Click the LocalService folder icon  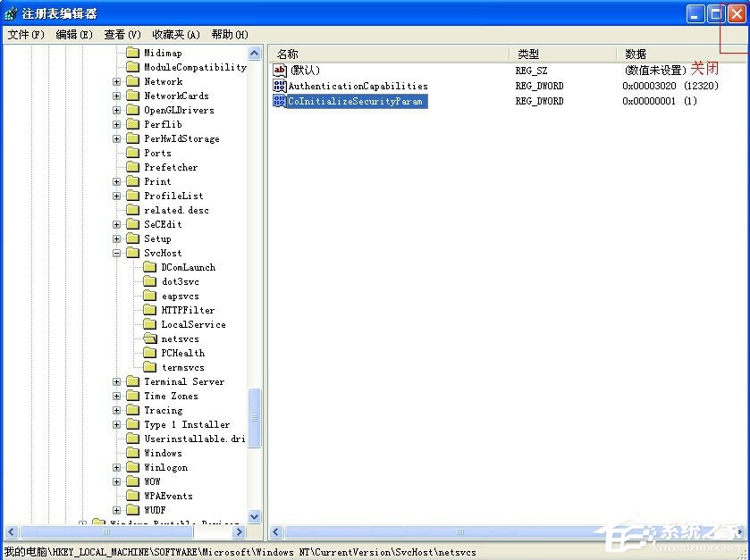coord(152,324)
